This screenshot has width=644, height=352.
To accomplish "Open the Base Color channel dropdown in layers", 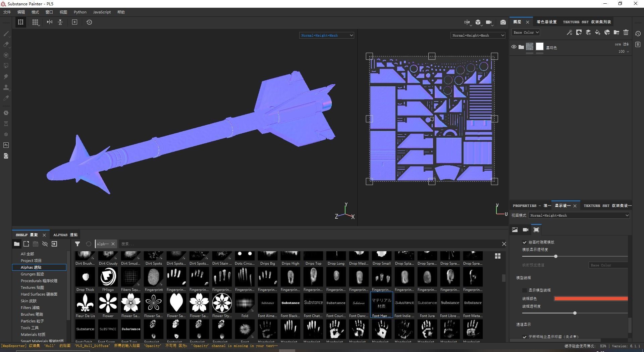I will (526, 33).
